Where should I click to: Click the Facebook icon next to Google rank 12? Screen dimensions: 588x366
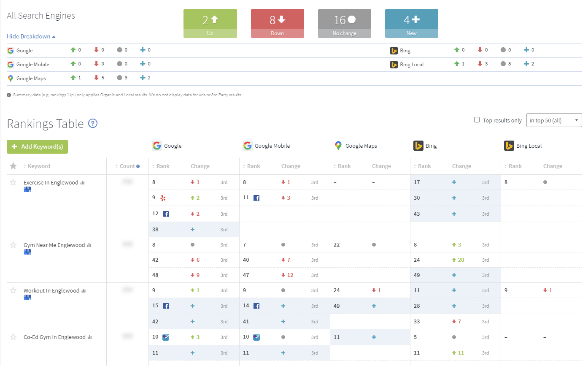coord(166,214)
